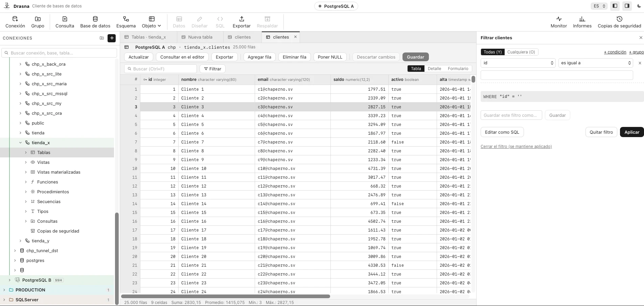Click the horizontal scrollbar of the table
Image resolution: width=644 pixels, height=306 pixels.
tap(226, 297)
